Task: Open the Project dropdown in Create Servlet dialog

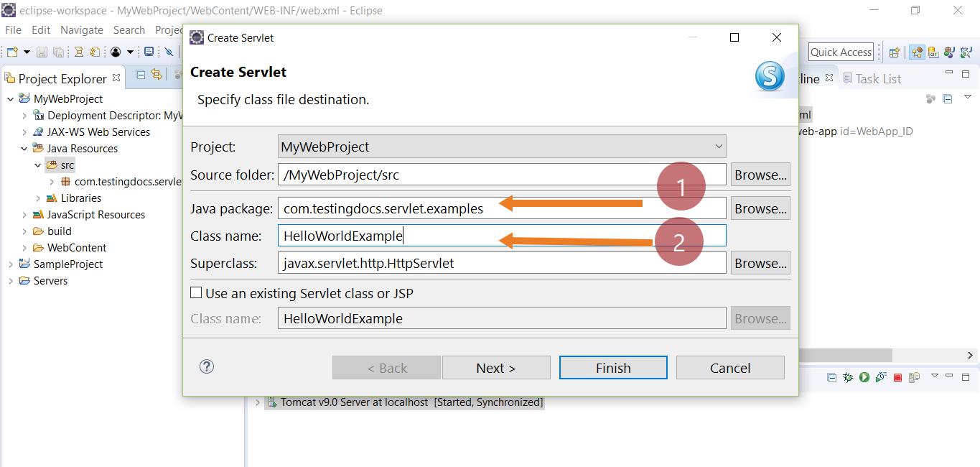Action: 718,146
